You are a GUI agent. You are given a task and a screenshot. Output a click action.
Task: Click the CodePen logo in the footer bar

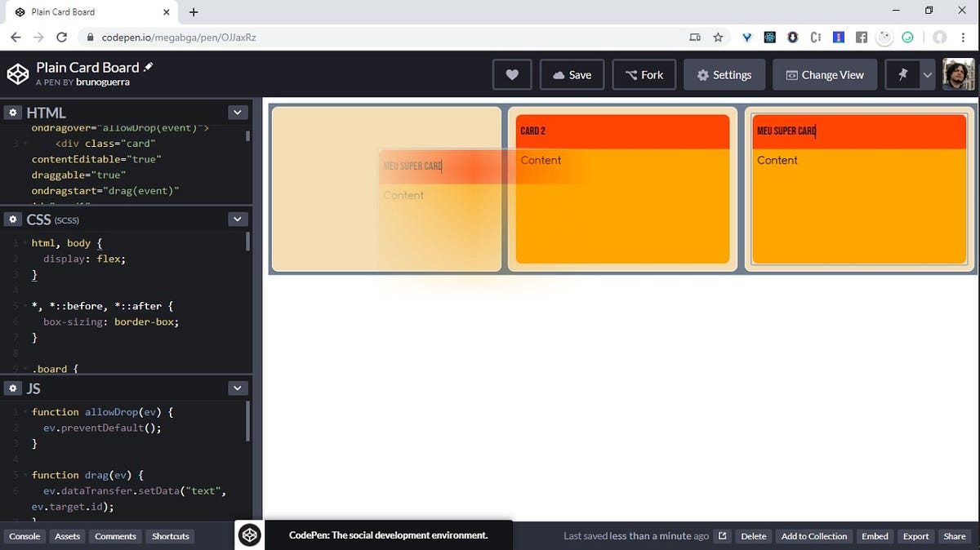click(x=249, y=535)
